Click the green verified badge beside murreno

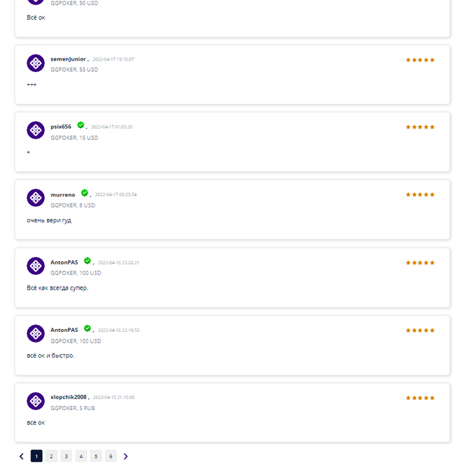pyautogui.click(x=84, y=193)
